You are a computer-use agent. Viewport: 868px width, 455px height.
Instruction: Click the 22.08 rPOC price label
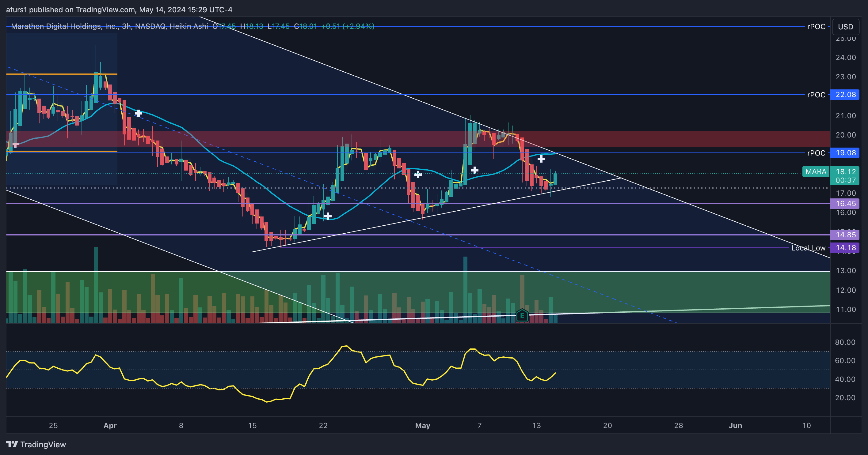[x=845, y=95]
